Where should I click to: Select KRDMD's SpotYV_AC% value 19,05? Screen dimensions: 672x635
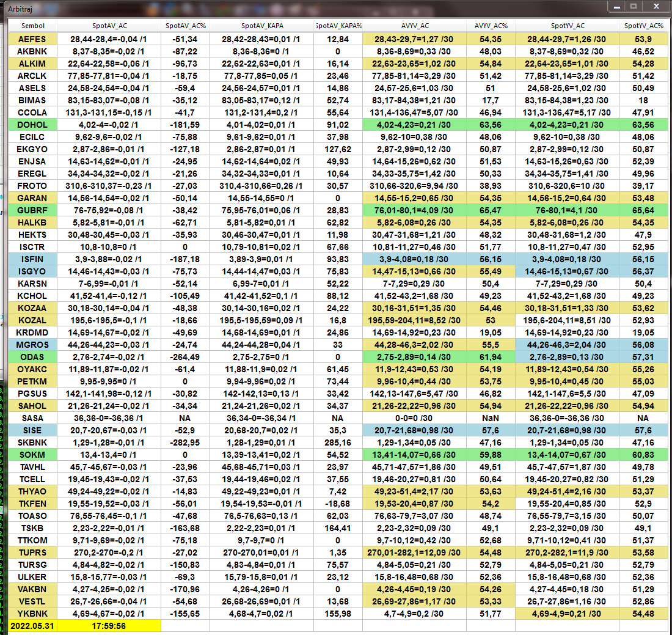click(643, 332)
